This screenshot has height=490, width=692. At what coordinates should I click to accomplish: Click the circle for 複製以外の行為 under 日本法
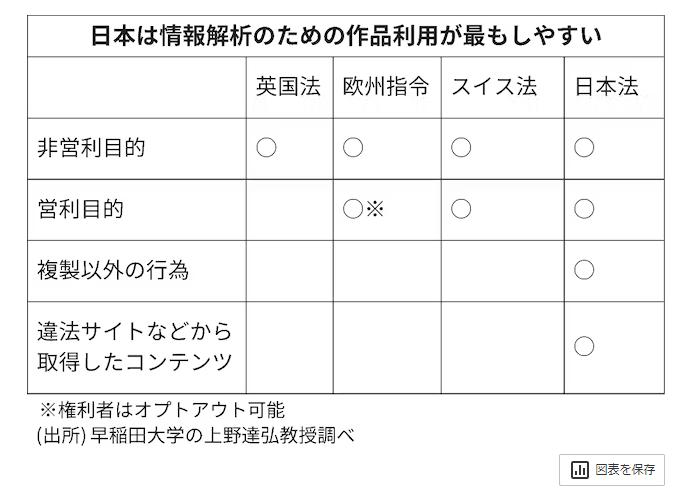[584, 270]
